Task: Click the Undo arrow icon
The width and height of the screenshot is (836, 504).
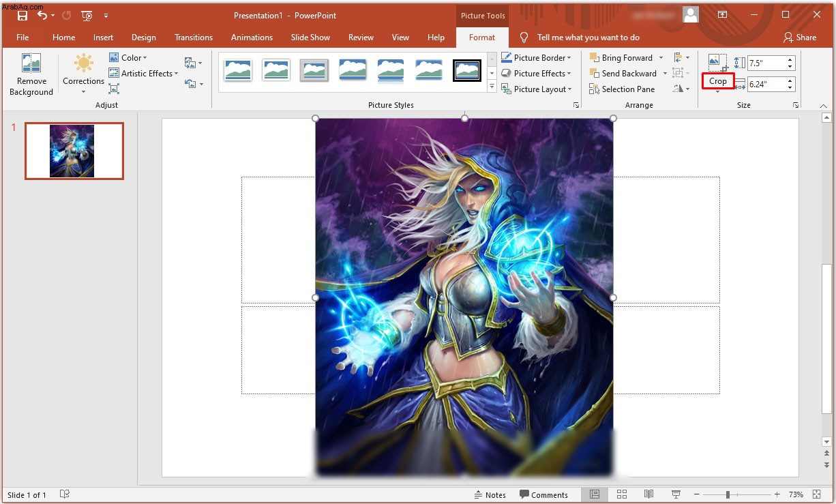Action: tap(42, 15)
